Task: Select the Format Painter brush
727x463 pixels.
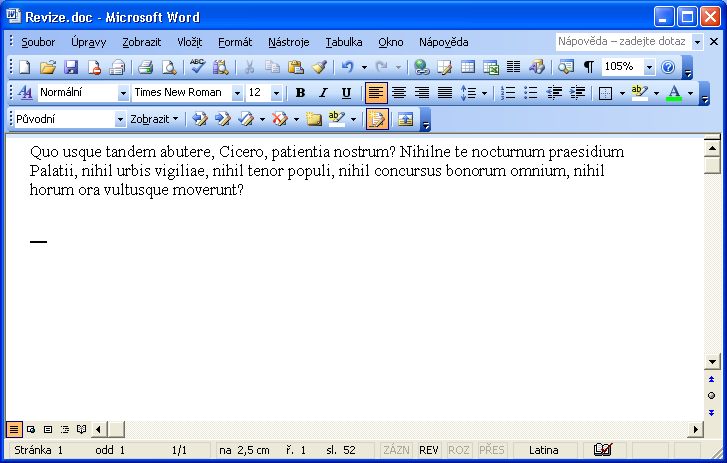Action: pyautogui.click(x=319, y=68)
